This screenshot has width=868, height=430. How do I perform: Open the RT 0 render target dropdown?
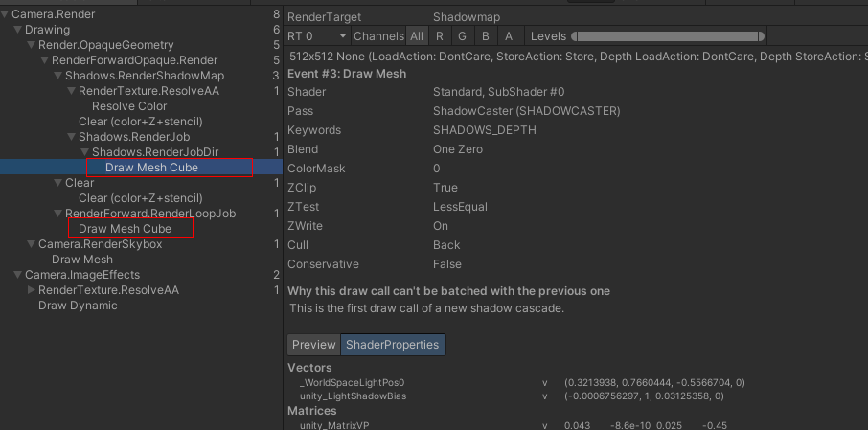(317, 36)
